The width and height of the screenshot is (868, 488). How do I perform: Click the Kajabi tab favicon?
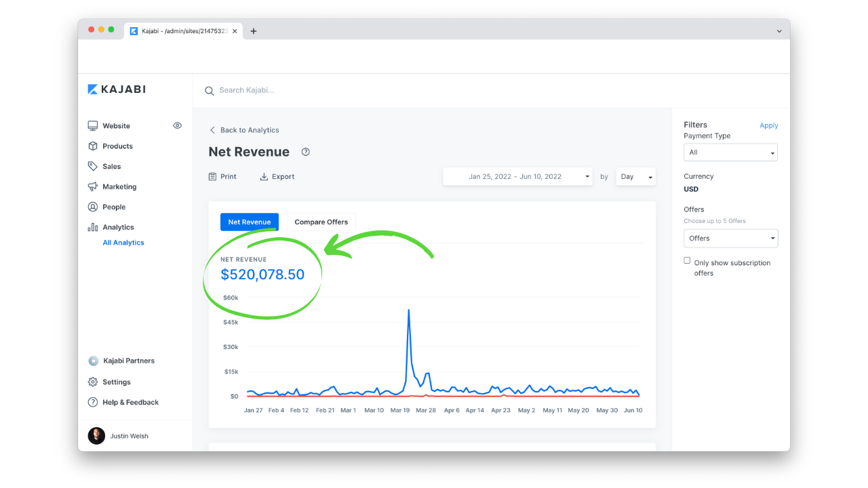(x=134, y=30)
